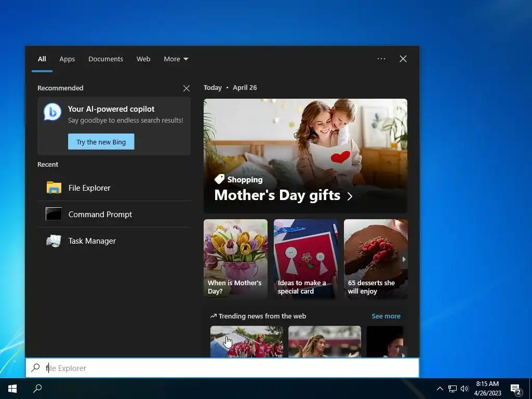Dismiss the Recommended section
The width and height of the screenshot is (532, 399).
point(187,88)
